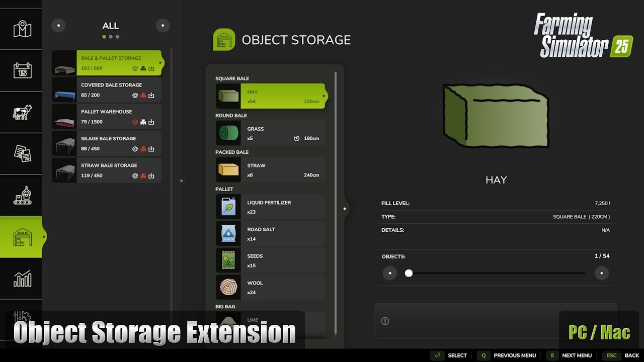644x362 pixels.
Task: Click arrow tip on selected Bale & Pallet Storage row
Action: click(161, 63)
